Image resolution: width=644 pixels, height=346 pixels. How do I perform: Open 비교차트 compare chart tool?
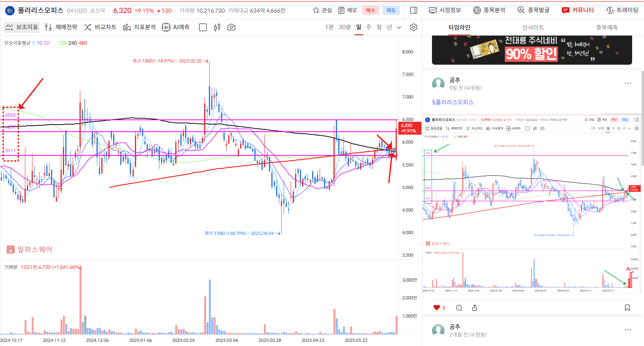[100, 27]
